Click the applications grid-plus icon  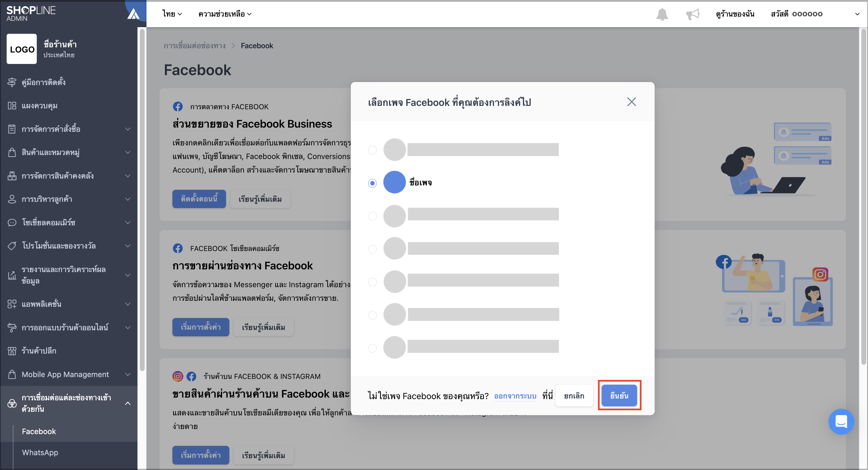(x=12, y=304)
